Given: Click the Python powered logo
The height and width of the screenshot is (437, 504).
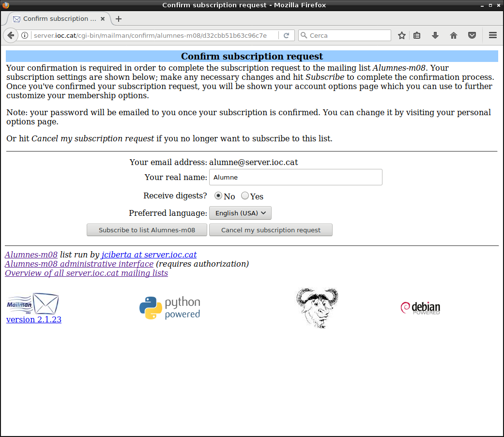Looking at the screenshot, I should pyautogui.click(x=169, y=308).
